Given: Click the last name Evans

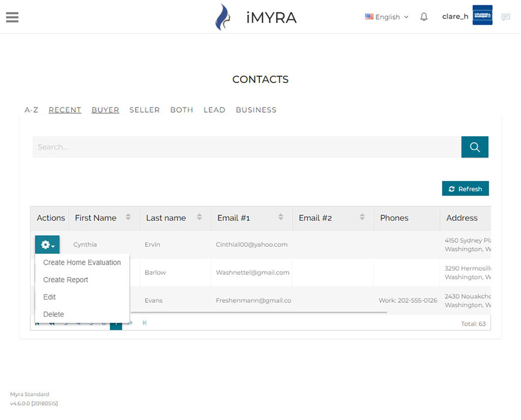Looking at the screenshot, I should tap(154, 300).
